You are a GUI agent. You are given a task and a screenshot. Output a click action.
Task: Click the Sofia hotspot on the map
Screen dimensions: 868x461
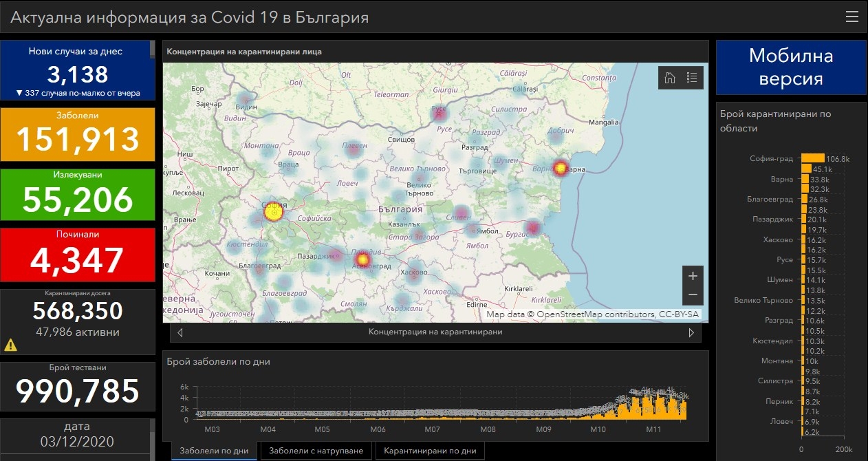tap(274, 213)
